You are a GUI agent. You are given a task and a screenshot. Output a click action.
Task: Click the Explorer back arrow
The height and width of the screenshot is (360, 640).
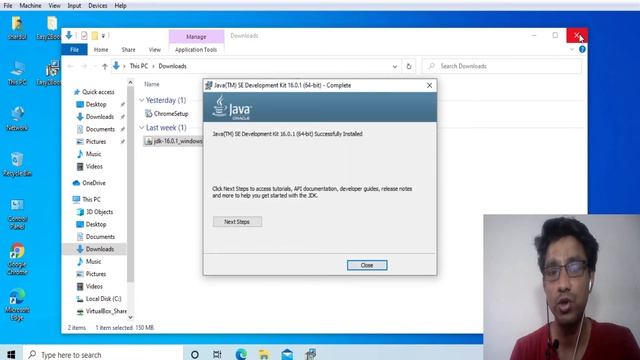coord(71,66)
